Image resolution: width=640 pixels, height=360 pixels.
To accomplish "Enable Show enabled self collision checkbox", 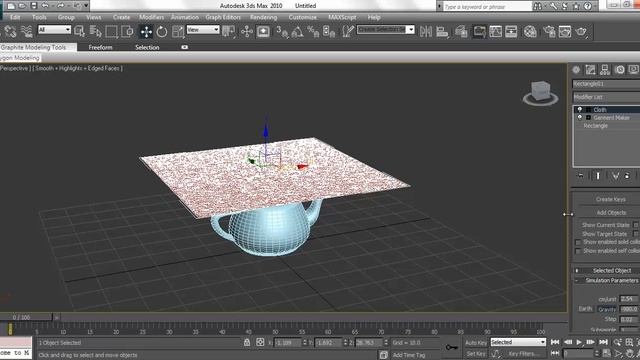I will [578, 251].
